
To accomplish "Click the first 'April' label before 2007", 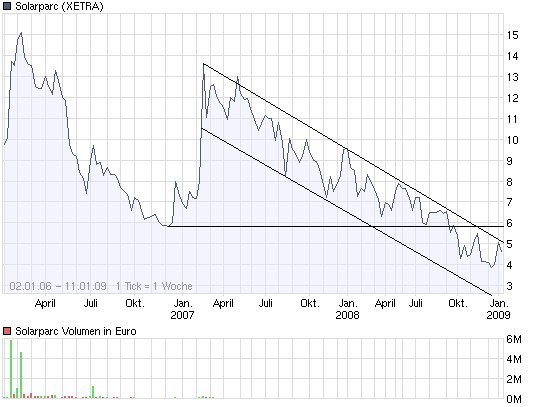I will tap(45, 303).
